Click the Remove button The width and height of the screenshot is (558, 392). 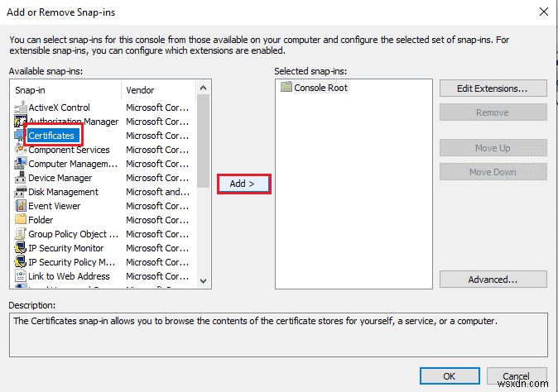click(493, 112)
